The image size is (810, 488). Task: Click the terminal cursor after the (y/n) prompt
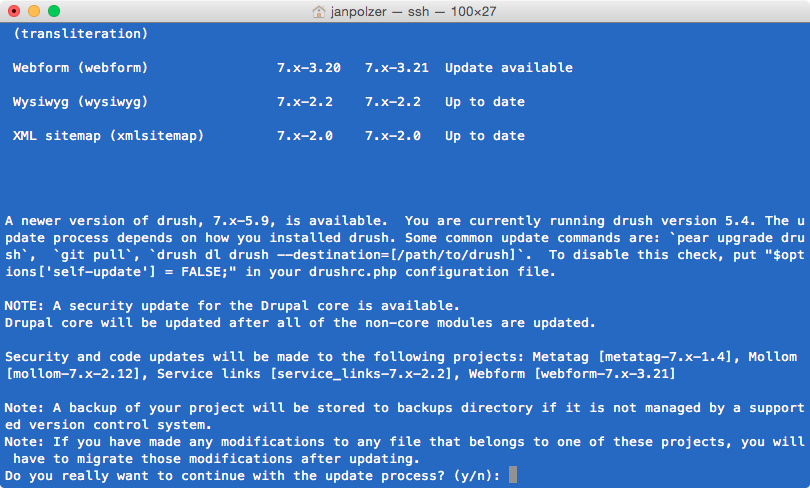(512, 475)
